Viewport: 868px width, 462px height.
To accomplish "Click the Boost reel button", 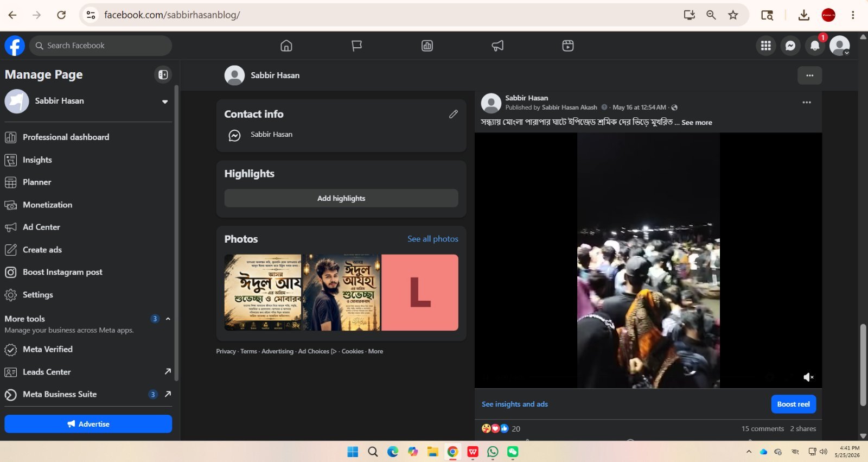I will click(794, 404).
